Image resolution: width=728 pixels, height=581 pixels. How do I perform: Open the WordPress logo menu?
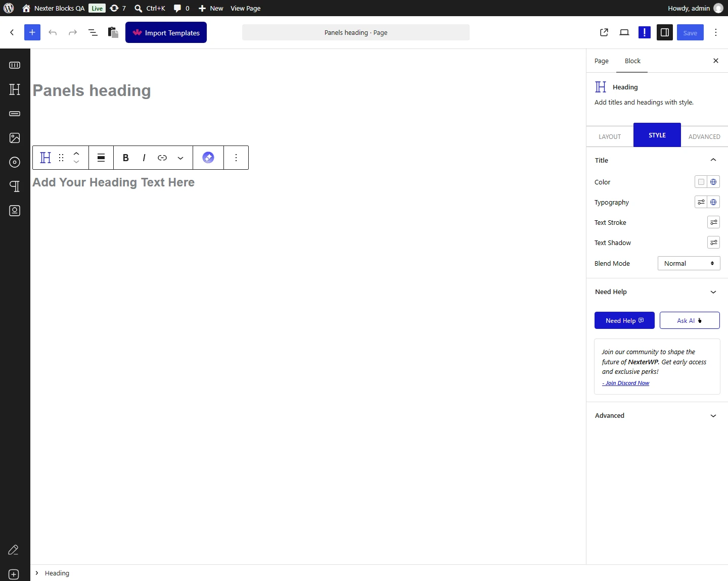(x=9, y=8)
